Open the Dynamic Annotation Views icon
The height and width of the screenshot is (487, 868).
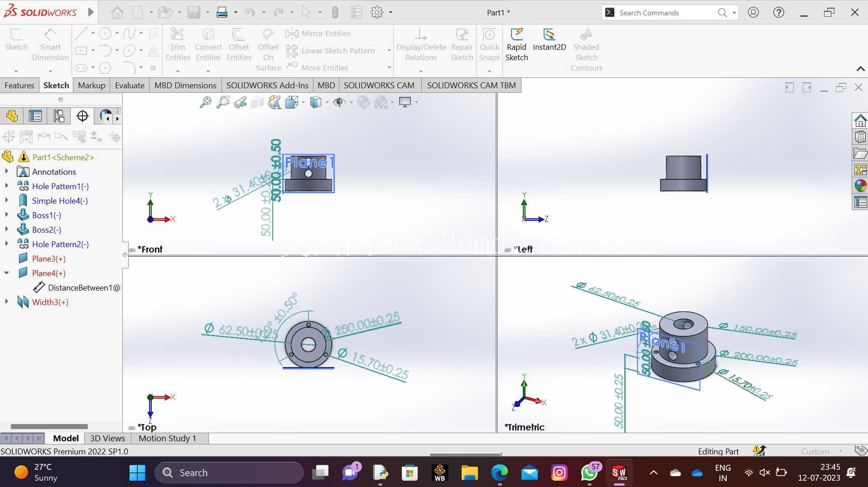275,102
